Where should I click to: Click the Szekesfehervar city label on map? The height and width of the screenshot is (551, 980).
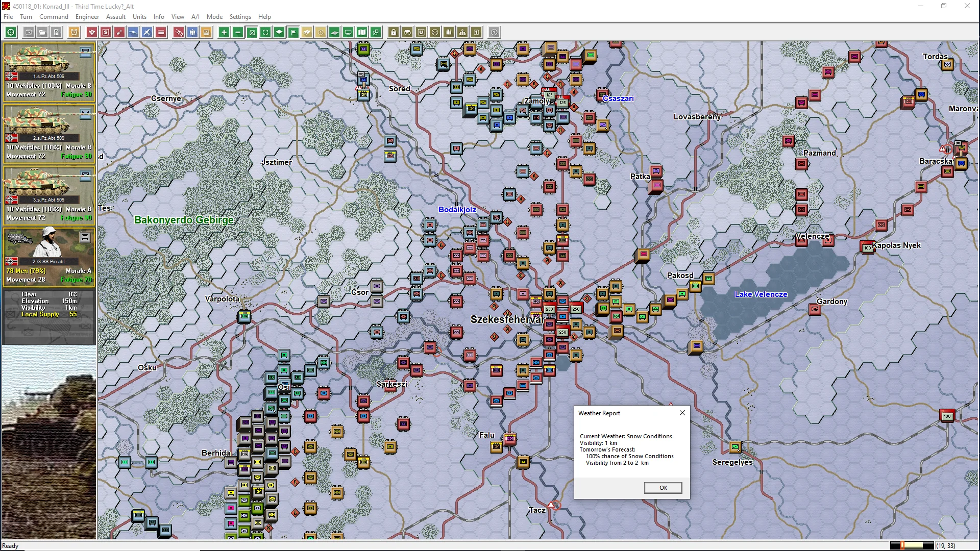[x=508, y=319]
